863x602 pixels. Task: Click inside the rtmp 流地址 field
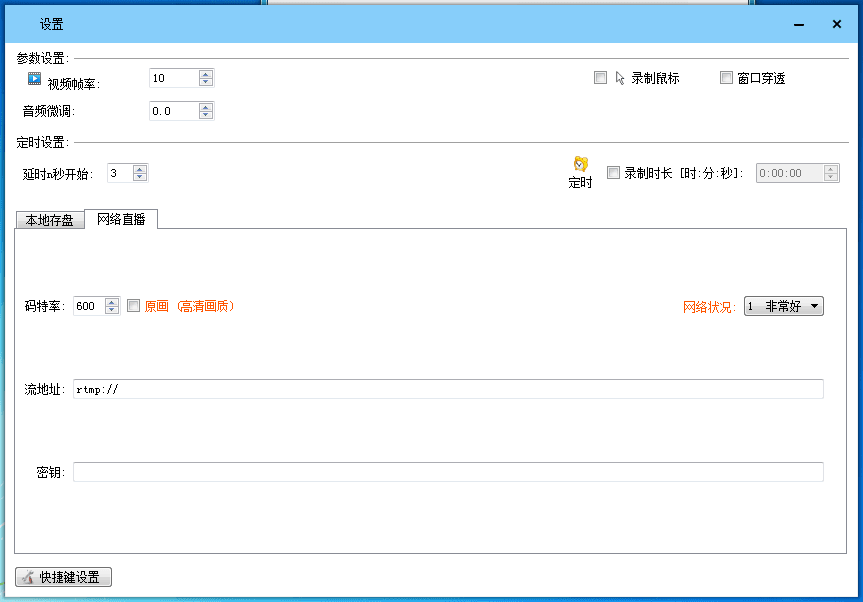pyautogui.click(x=300, y=388)
